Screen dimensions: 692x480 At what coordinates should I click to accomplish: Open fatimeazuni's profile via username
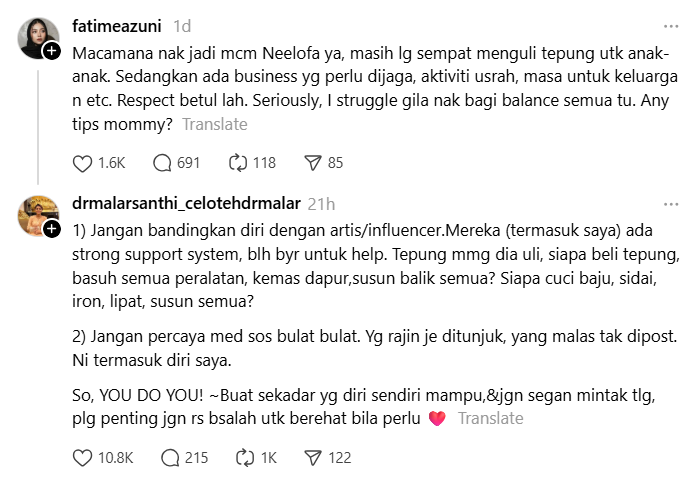[118, 25]
